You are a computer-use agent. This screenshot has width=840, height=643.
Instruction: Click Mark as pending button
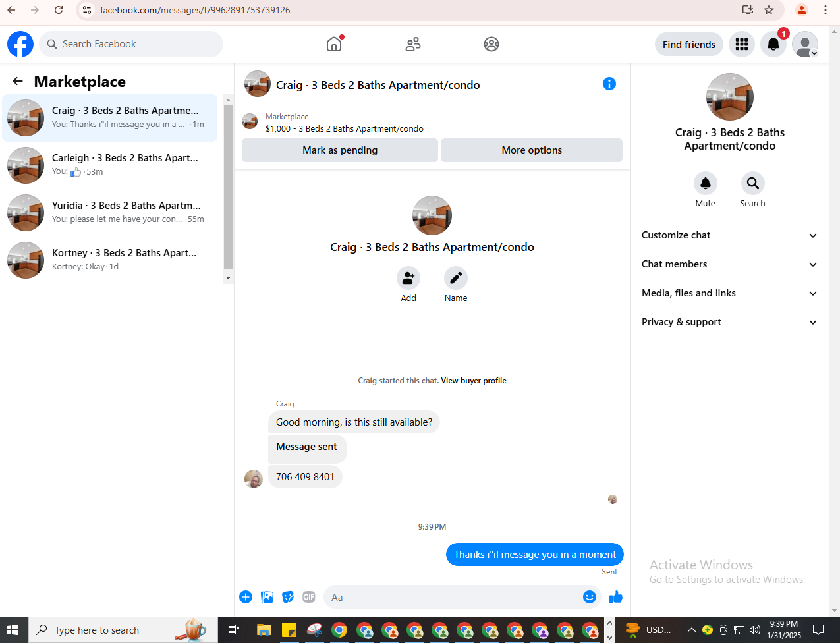(x=340, y=150)
